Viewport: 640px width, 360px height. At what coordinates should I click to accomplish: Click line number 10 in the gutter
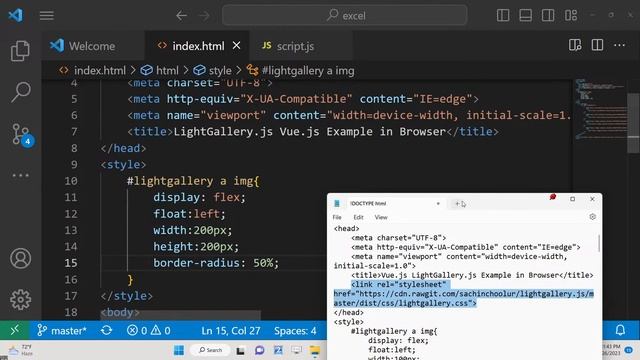tap(71, 181)
